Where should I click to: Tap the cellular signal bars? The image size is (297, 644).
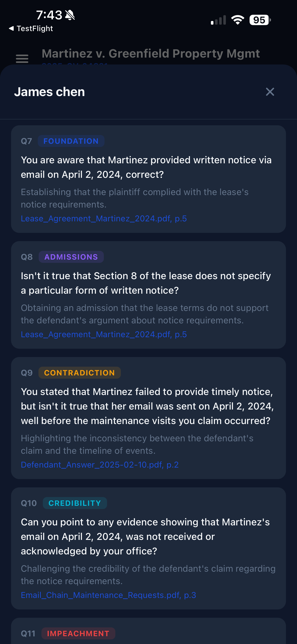(218, 20)
